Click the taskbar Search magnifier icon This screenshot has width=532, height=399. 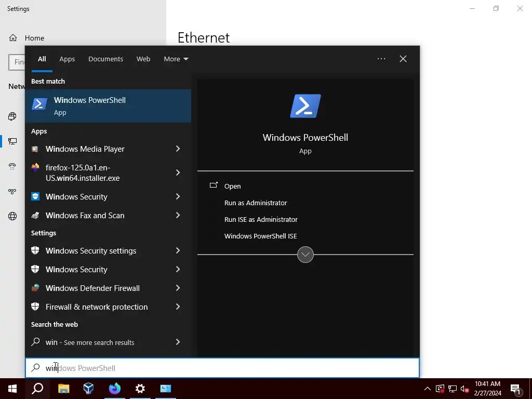(37, 389)
